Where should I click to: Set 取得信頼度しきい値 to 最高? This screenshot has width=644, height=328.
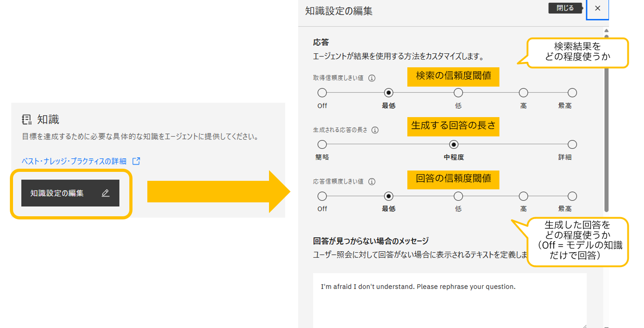pyautogui.click(x=572, y=93)
